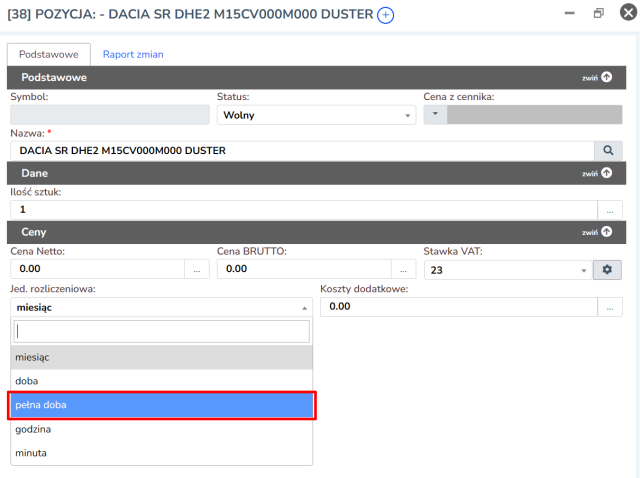Click the ellipsis button next to Ilość sztuk
Image resolution: width=640 pixels, height=478 pixels.
(610, 210)
